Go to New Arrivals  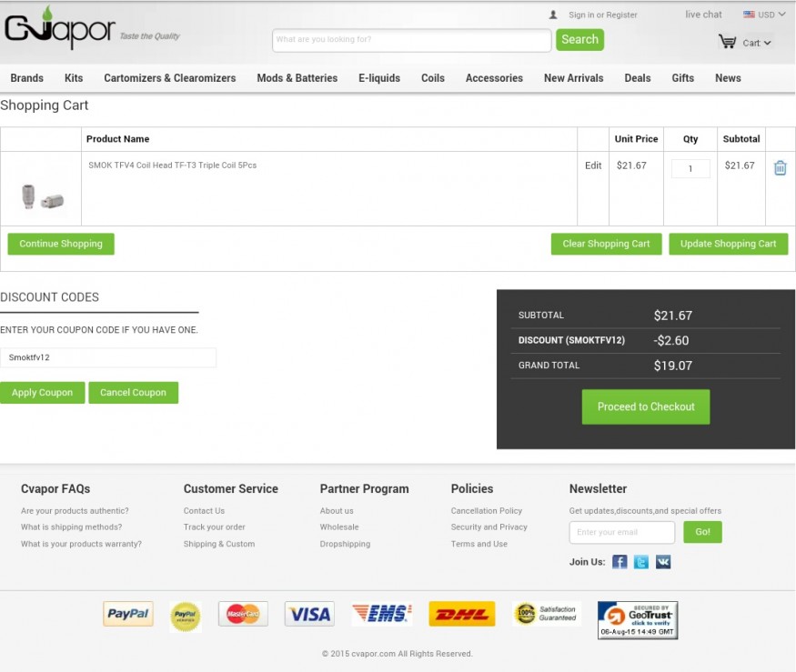(x=574, y=78)
